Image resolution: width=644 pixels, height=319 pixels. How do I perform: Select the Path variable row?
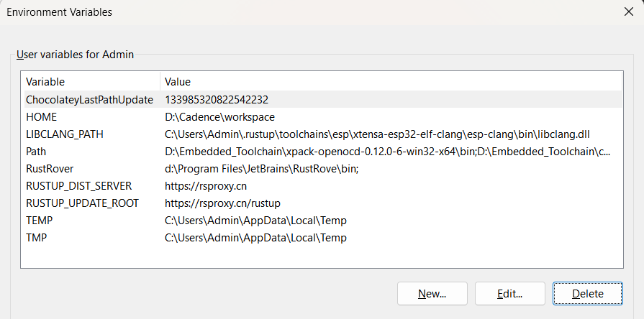click(36, 151)
